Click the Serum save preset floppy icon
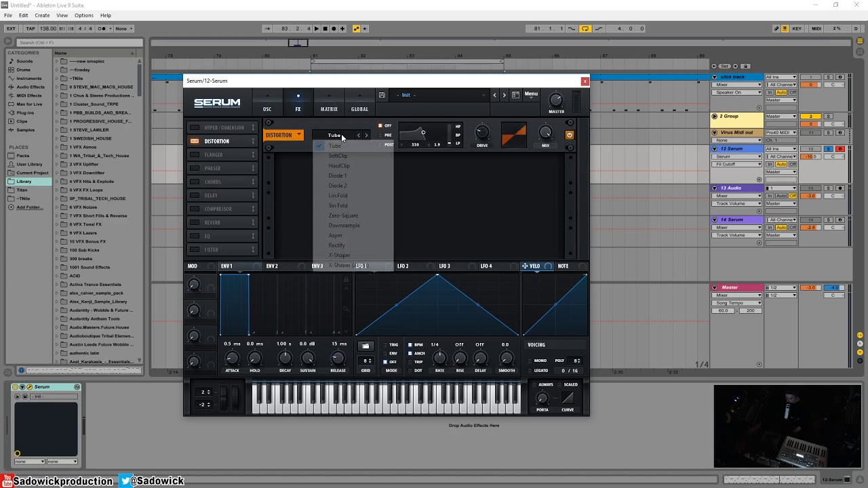This screenshot has height=488, width=868. (382, 95)
